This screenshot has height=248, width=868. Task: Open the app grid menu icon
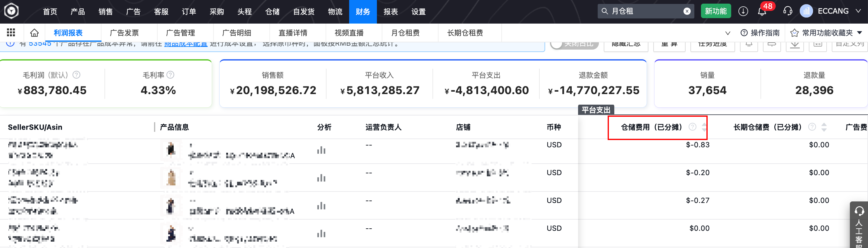(11, 33)
